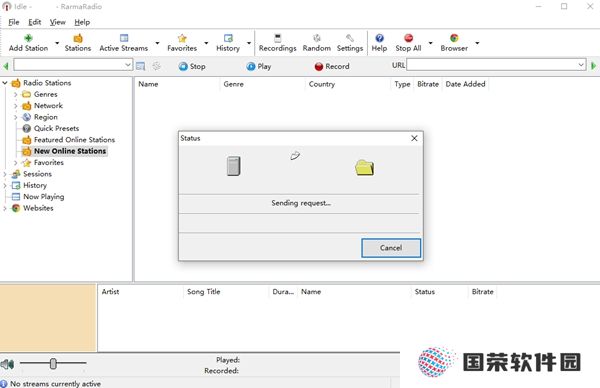The height and width of the screenshot is (388, 600).
Task: Open the station combo box dropdown
Action: 128,65
